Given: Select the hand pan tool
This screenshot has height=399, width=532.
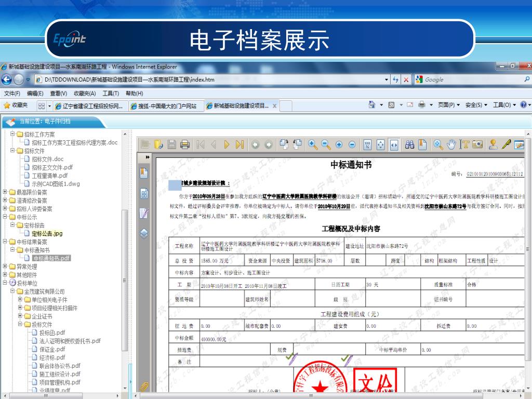Looking at the screenshot, I should [x=451, y=145].
